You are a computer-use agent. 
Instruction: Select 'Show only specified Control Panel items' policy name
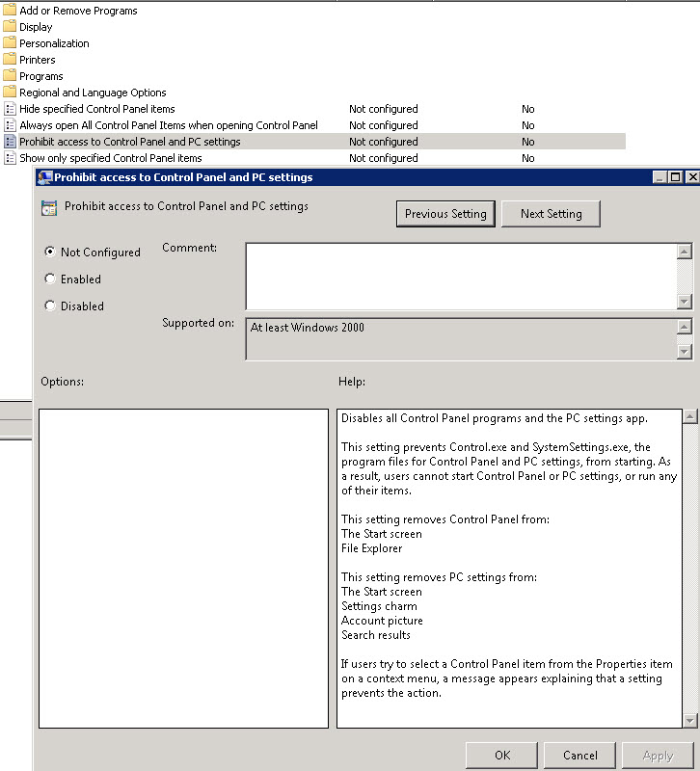(111, 158)
